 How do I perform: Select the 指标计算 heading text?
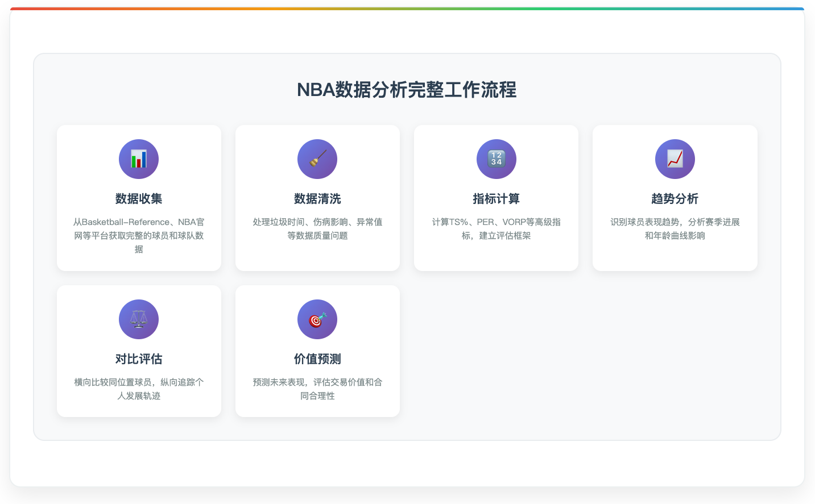(496, 198)
